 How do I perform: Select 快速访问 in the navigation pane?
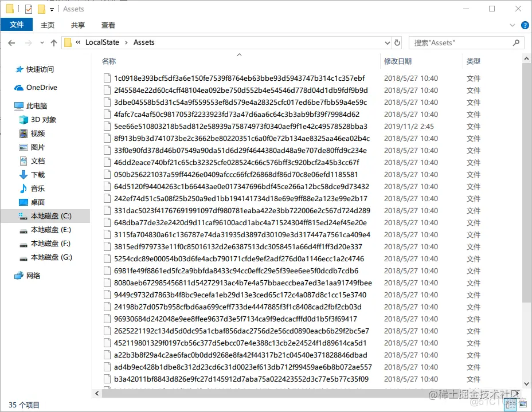tap(34, 69)
